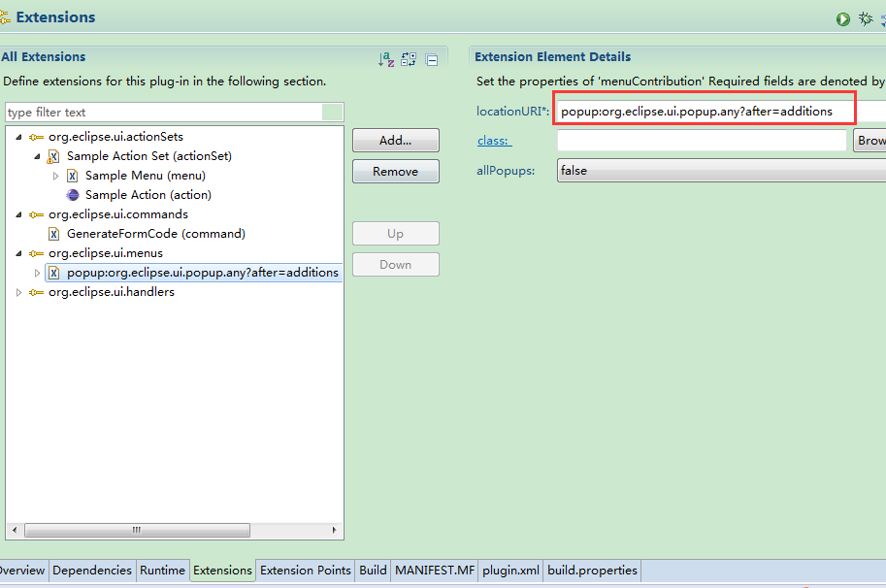The height and width of the screenshot is (588, 886).
Task: Click tree scrollbar left arrow
Action: pos(15,530)
